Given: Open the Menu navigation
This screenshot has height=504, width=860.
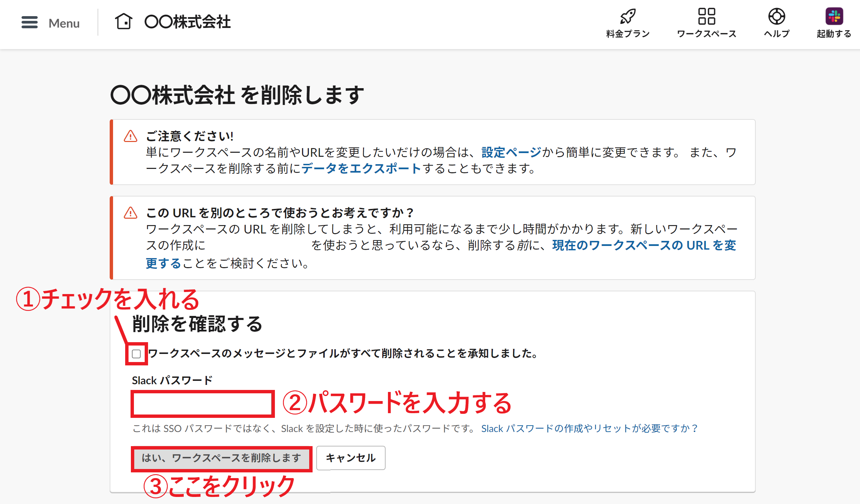Looking at the screenshot, I should pyautogui.click(x=64, y=23).
